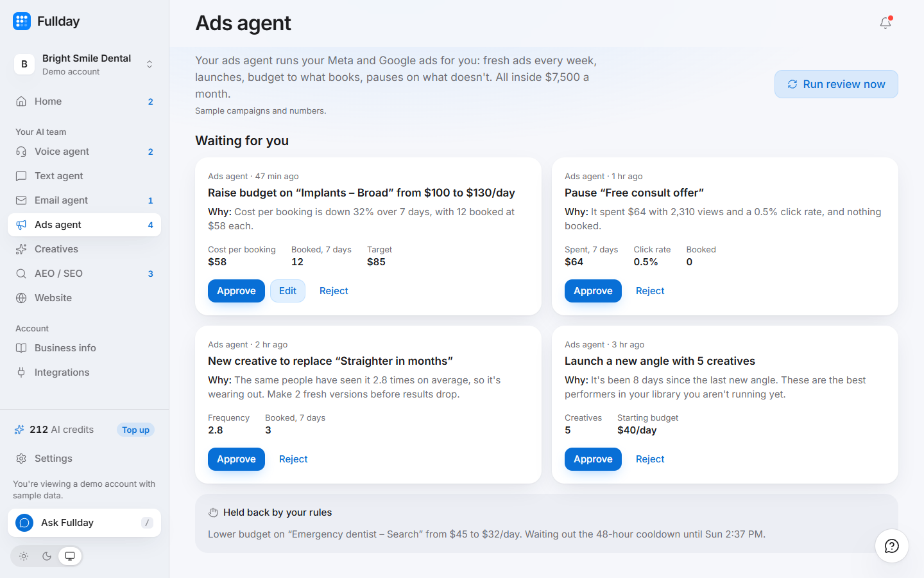The image size is (924, 578).
Task: Click Top up credits button
Action: 135,430
